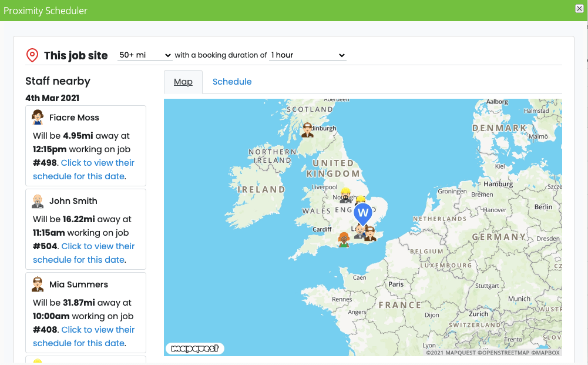Open John Smith schedule for this date link

point(83,253)
